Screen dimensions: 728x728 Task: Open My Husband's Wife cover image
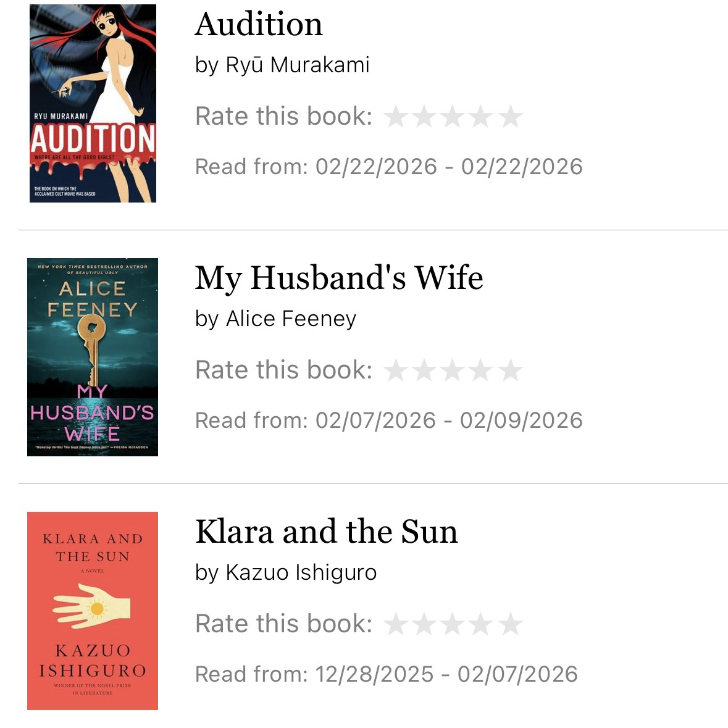(x=93, y=357)
